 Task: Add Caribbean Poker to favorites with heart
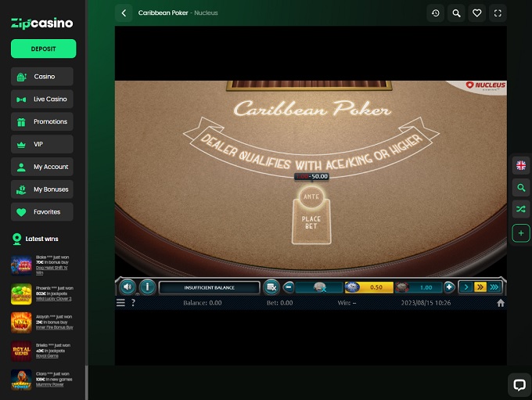476,13
